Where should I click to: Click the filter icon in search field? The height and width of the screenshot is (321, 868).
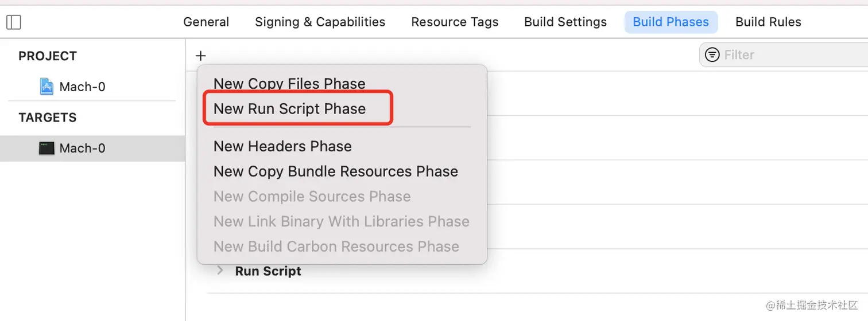pyautogui.click(x=712, y=55)
